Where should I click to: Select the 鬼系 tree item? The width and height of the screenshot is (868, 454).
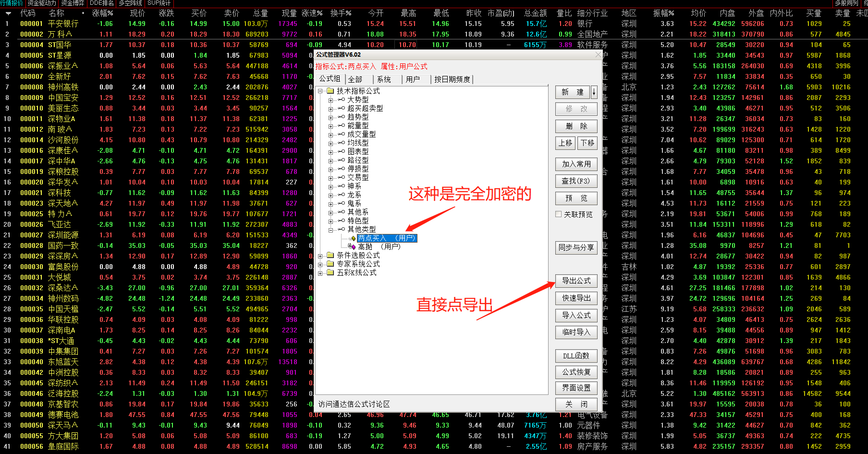[354, 203]
